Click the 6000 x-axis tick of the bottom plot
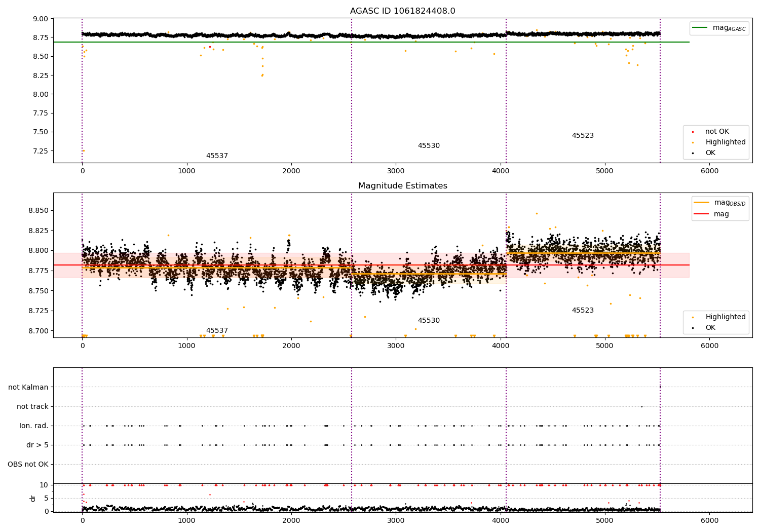This screenshot has height=532, width=760. (x=709, y=520)
